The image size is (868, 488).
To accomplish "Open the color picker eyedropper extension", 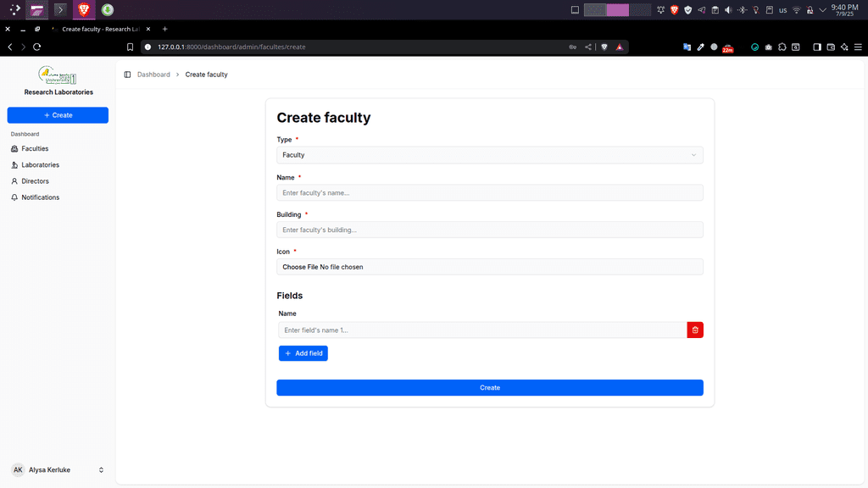I will (x=701, y=47).
